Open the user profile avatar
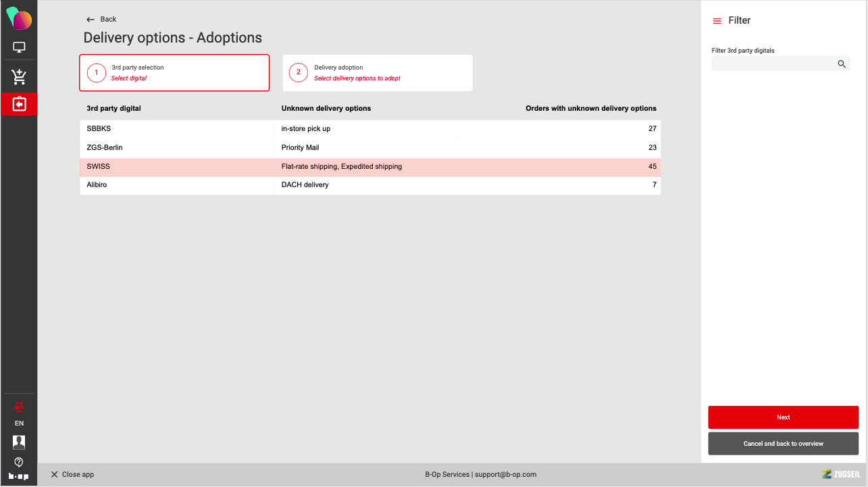This screenshot has width=868, height=487. tap(19, 442)
